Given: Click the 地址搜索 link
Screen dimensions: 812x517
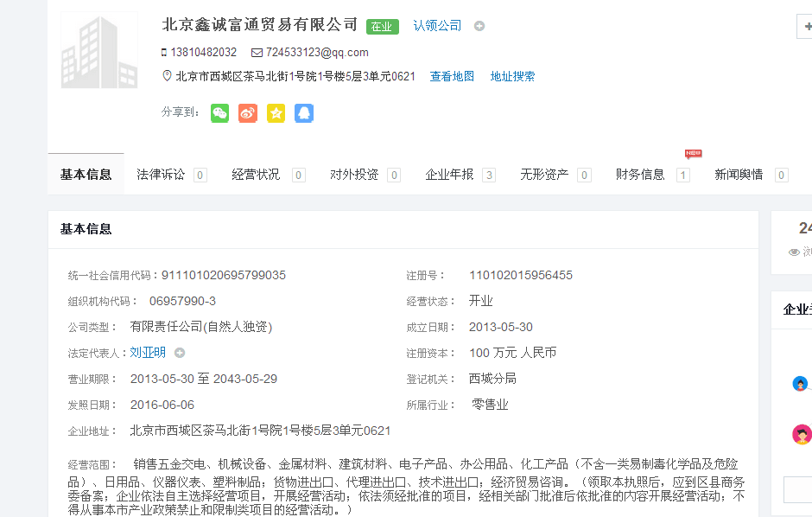Looking at the screenshot, I should tap(512, 76).
